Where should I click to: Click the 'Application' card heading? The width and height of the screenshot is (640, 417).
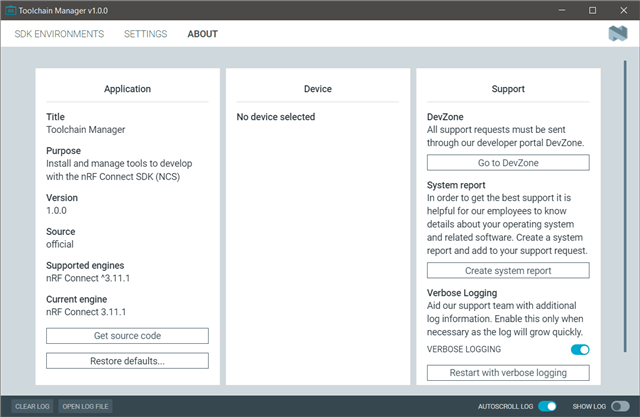point(127,89)
